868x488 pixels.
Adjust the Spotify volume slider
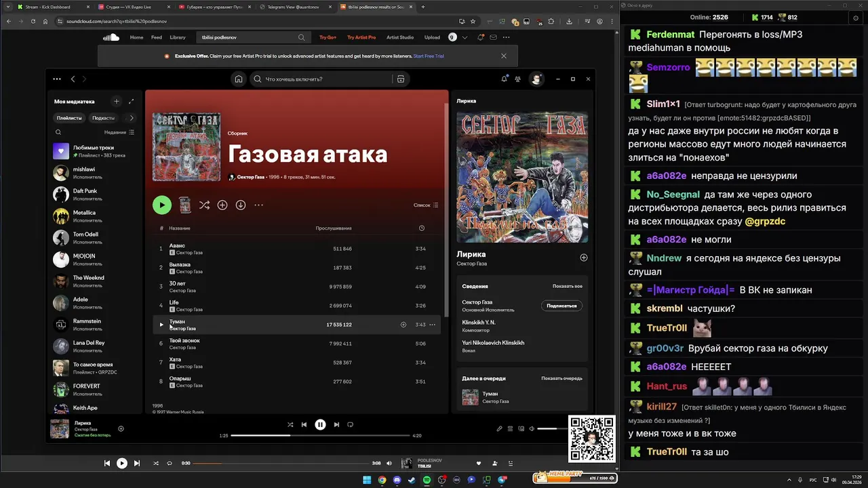(553, 428)
